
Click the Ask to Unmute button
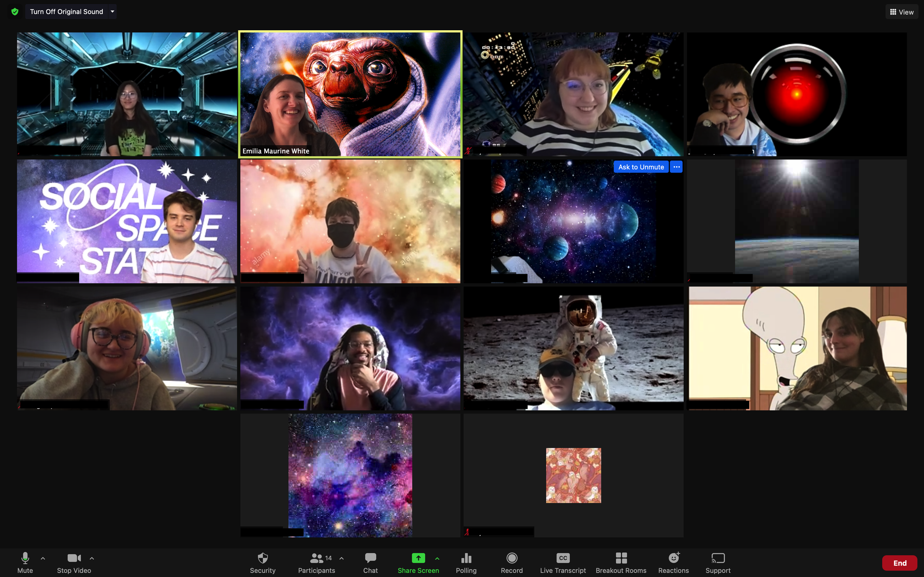(641, 167)
